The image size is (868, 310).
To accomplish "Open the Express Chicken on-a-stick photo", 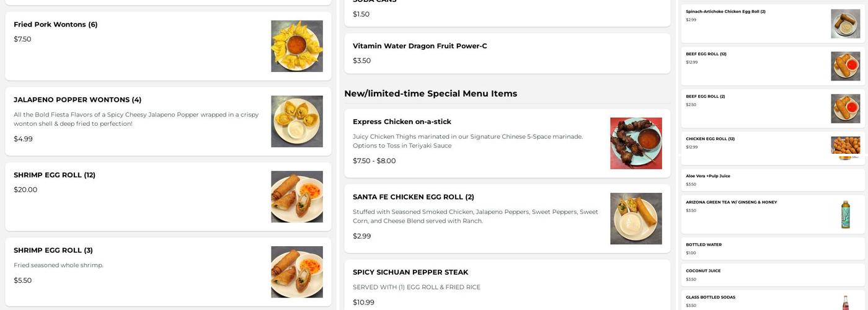I will [x=635, y=143].
